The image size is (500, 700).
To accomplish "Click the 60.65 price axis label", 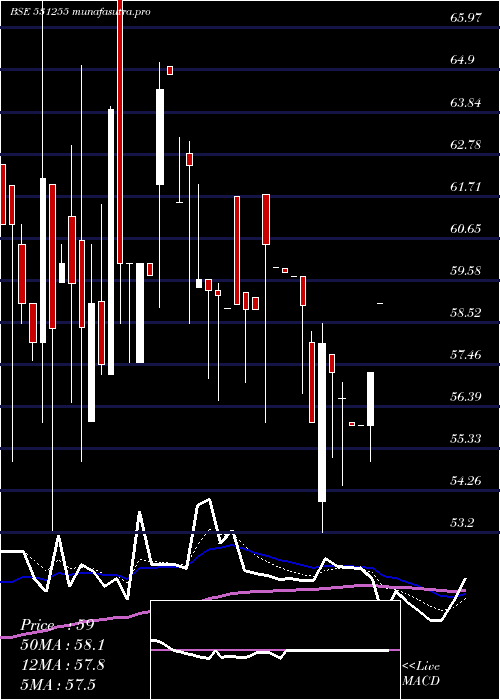I will tap(466, 229).
